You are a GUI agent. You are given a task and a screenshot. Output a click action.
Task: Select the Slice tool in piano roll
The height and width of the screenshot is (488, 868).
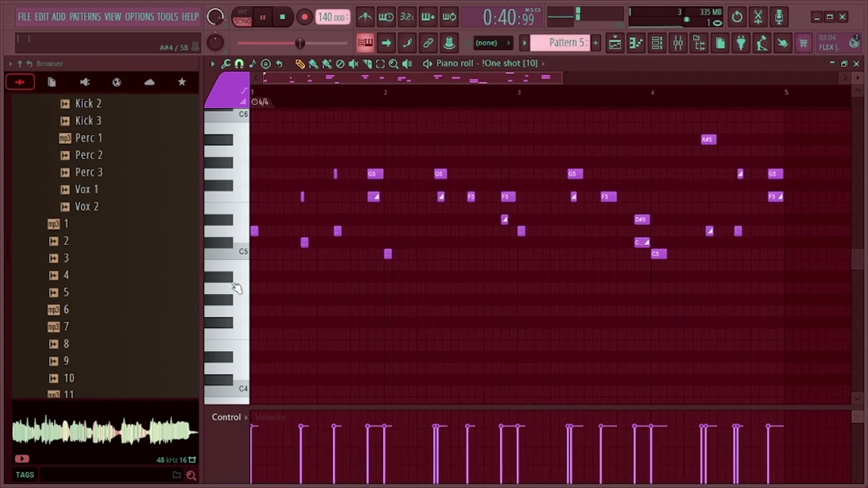click(367, 64)
